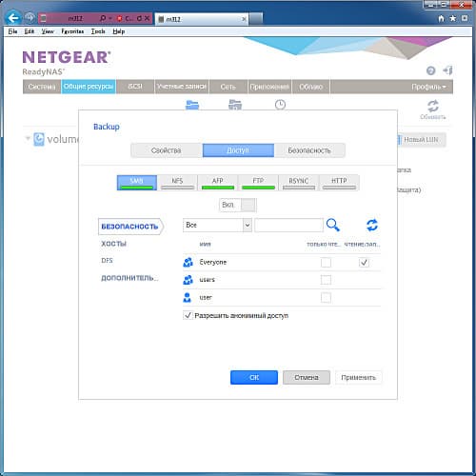Viewport: 476px width, 476px height.
Task: Switch to Безопасность dialog tab
Action: coord(309,150)
